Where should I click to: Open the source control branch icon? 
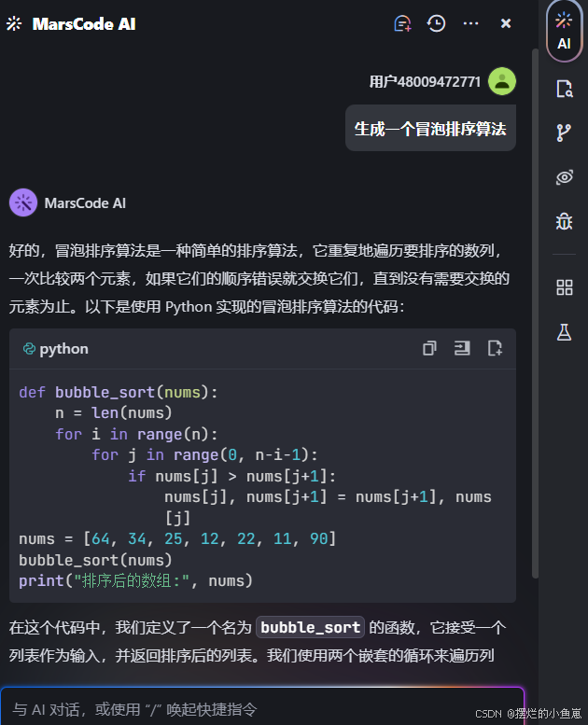click(564, 132)
